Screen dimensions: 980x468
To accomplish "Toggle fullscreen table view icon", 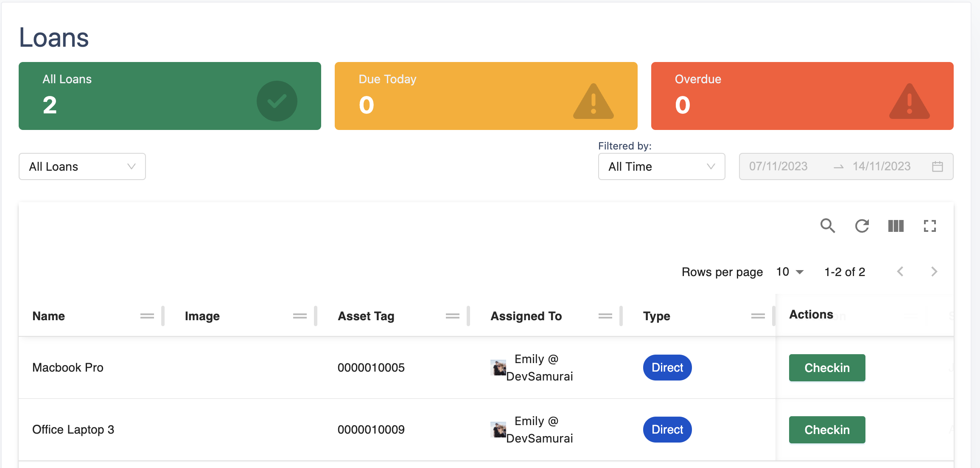I will [x=930, y=226].
